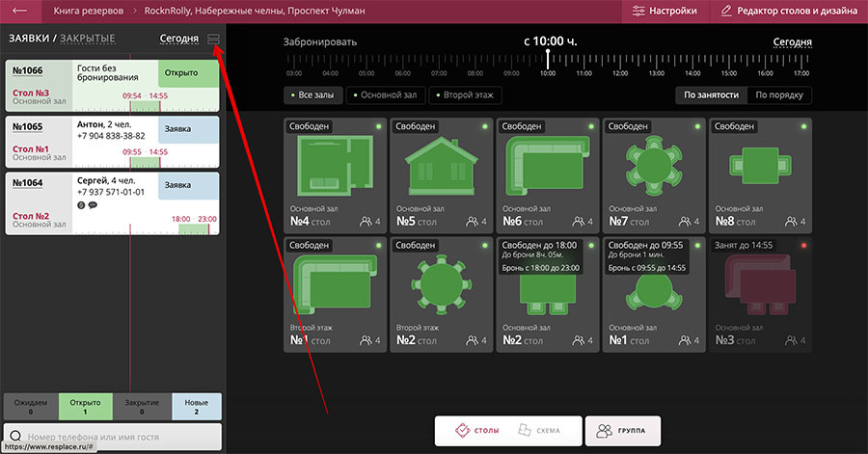This screenshot has width=868, height=454.
Task: Click the 06:00 mark on the timeline
Action: click(x=403, y=73)
